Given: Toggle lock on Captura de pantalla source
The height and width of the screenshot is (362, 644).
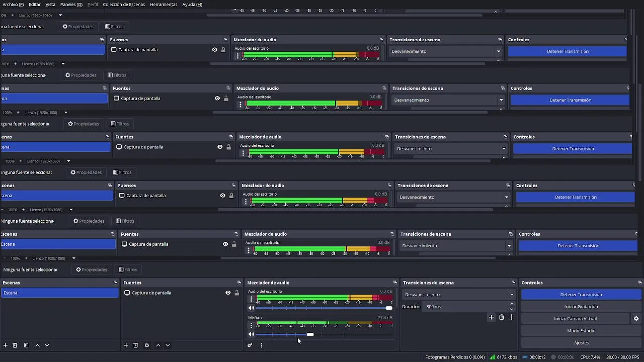Looking at the screenshot, I should 236,293.
